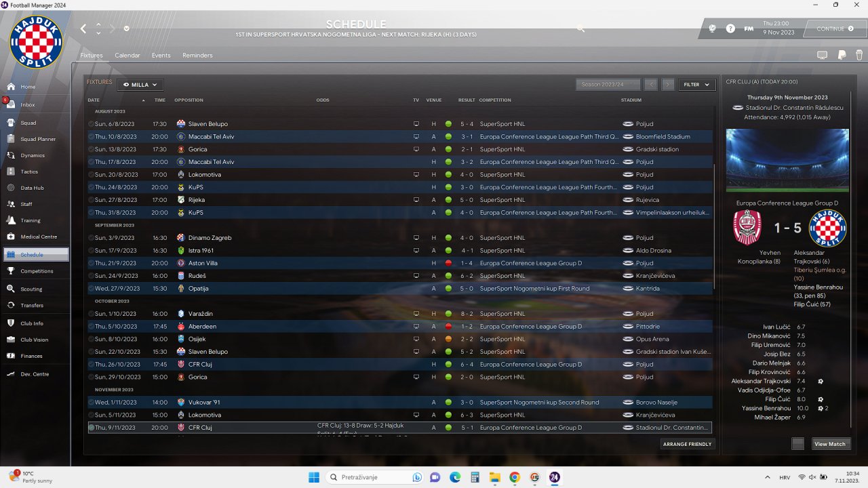868x488 pixels.
Task: Open the FM menu icon
Action: pos(749,28)
